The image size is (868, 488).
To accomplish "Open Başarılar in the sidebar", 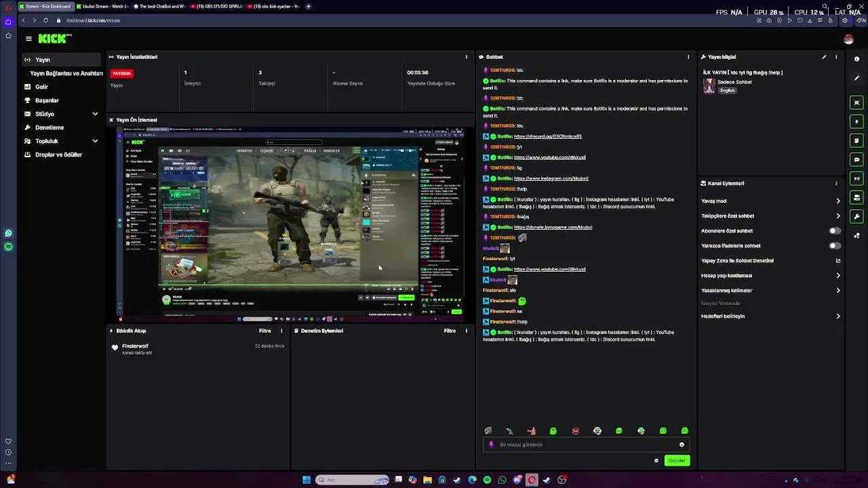I will (x=47, y=100).
